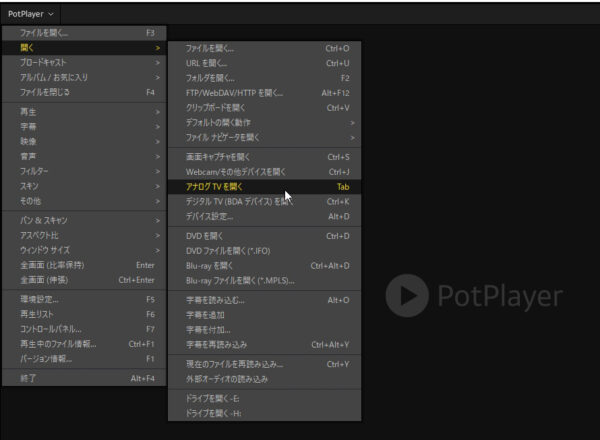Choose 字幕を再読み込み Ctrl+Alt+Y

[x=264, y=345]
